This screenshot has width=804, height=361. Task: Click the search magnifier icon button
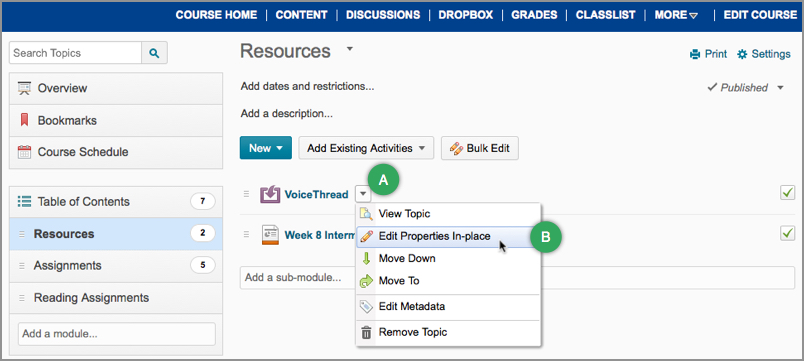(x=154, y=53)
